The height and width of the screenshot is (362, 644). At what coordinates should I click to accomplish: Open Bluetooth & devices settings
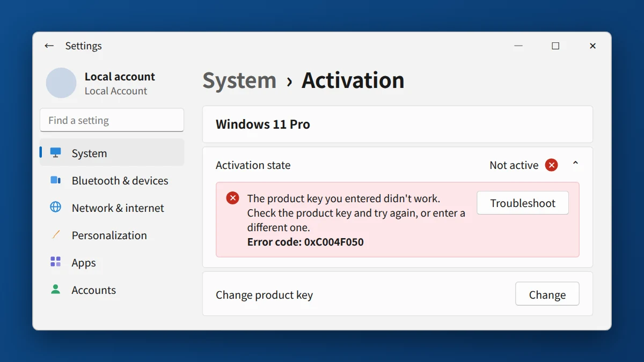(112, 180)
